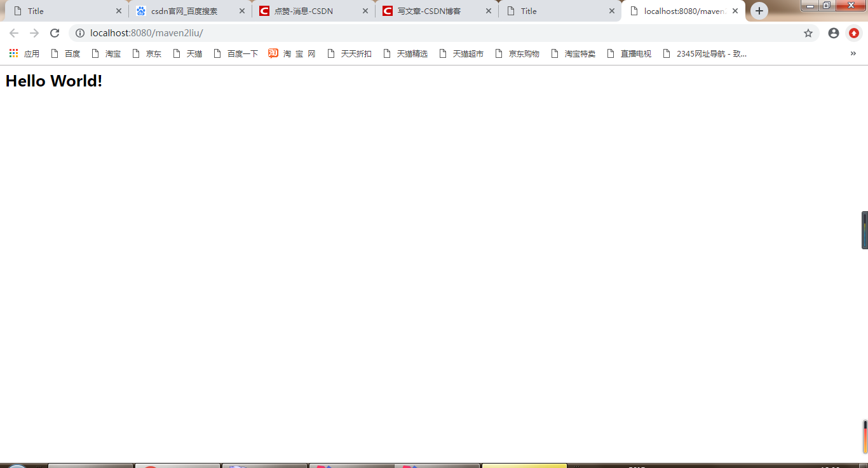Go back to previous page
Viewport: 868px width, 468px height.
pyautogui.click(x=14, y=33)
